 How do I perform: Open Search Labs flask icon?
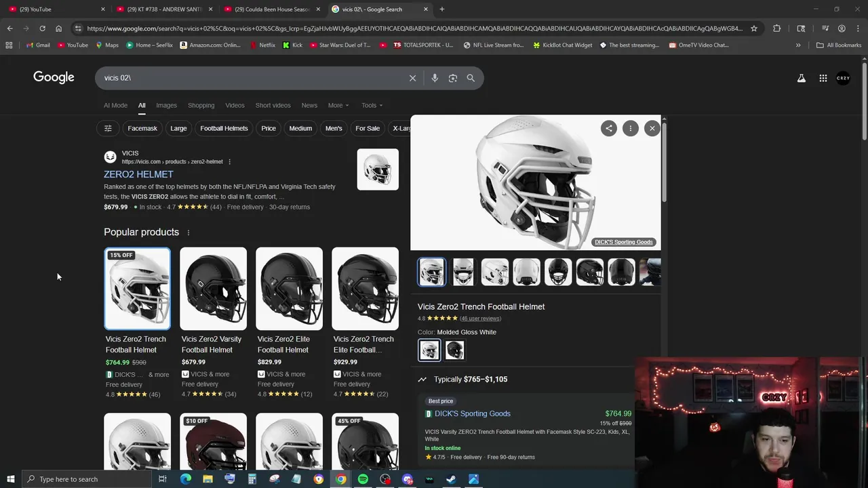point(802,78)
